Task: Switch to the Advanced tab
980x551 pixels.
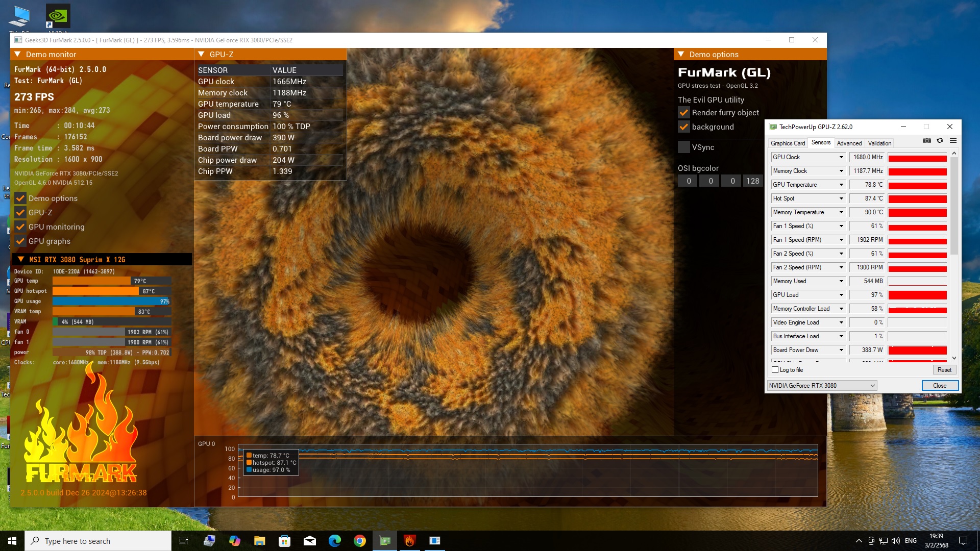Action: (849, 143)
